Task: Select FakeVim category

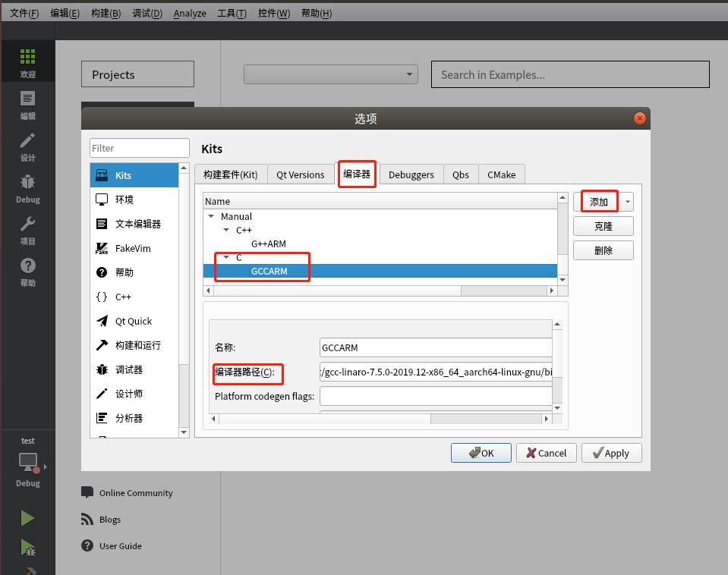Action: 134,248
